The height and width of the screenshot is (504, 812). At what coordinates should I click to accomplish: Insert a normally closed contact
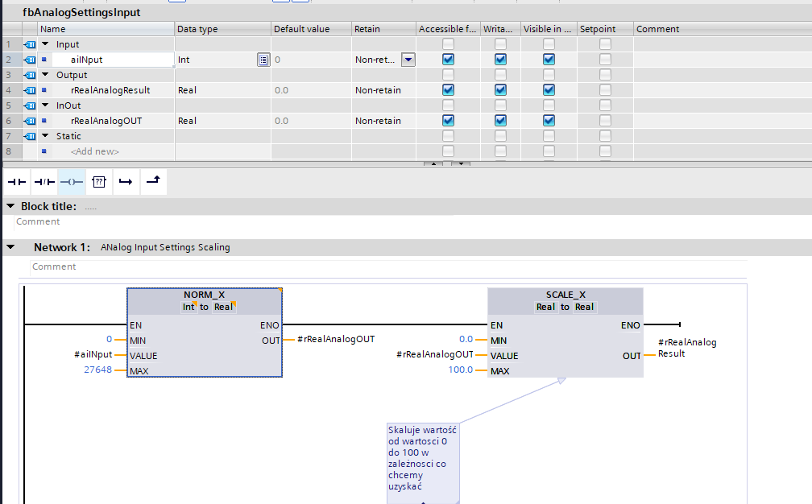click(x=44, y=183)
